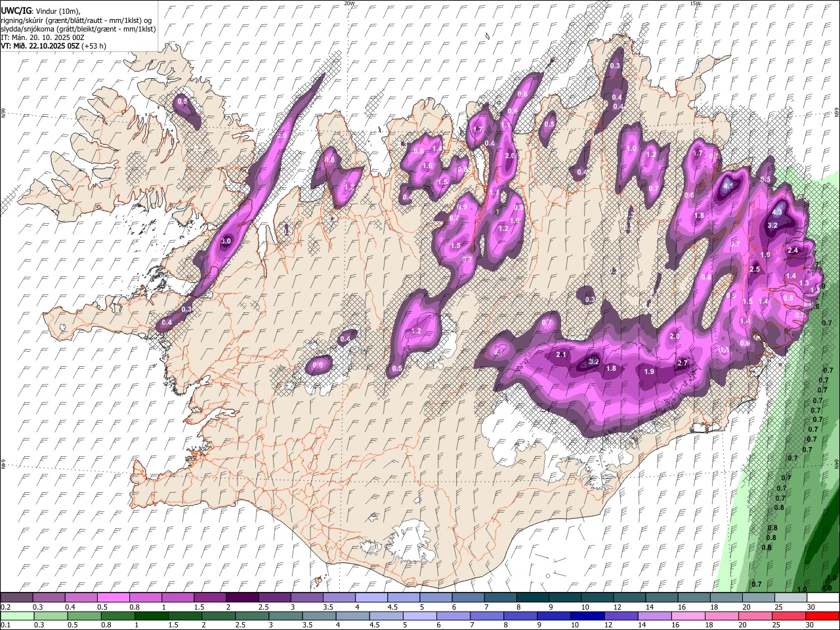
Task: Select the pink swatch between 20 and 25 in lower legend
Action: coord(755,616)
